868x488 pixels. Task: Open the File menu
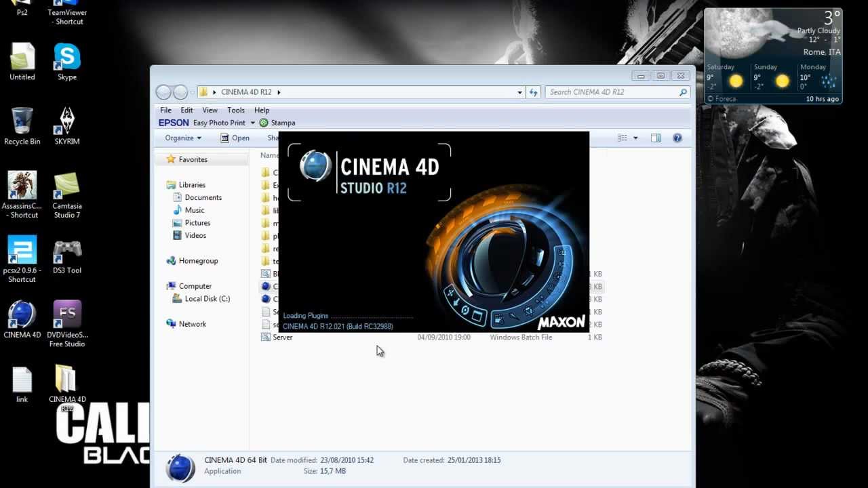point(165,110)
